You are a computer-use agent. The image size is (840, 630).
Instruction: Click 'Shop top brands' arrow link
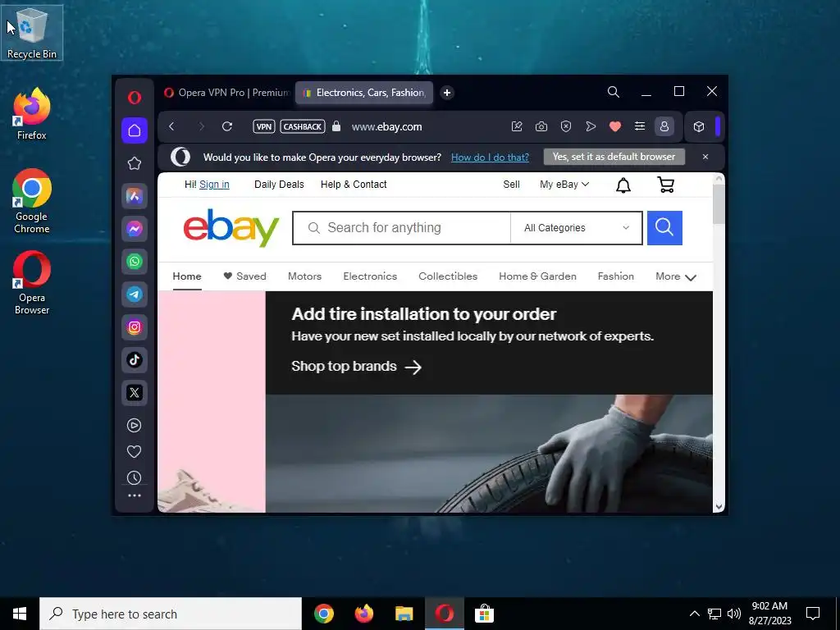coord(356,367)
